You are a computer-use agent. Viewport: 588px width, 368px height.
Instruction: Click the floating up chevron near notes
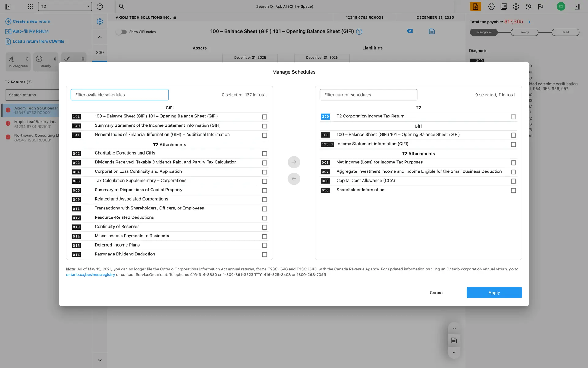[x=454, y=328]
